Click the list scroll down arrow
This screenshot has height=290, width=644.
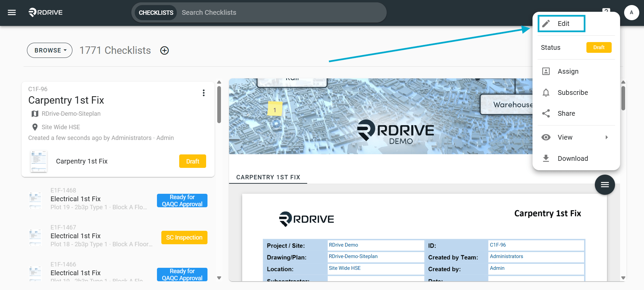pyautogui.click(x=219, y=278)
